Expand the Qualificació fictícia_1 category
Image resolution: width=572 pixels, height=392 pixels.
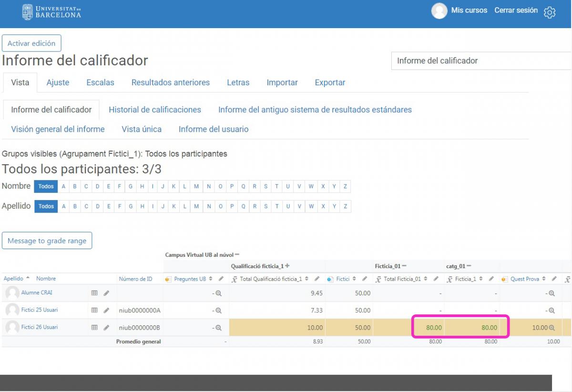pos(287,266)
